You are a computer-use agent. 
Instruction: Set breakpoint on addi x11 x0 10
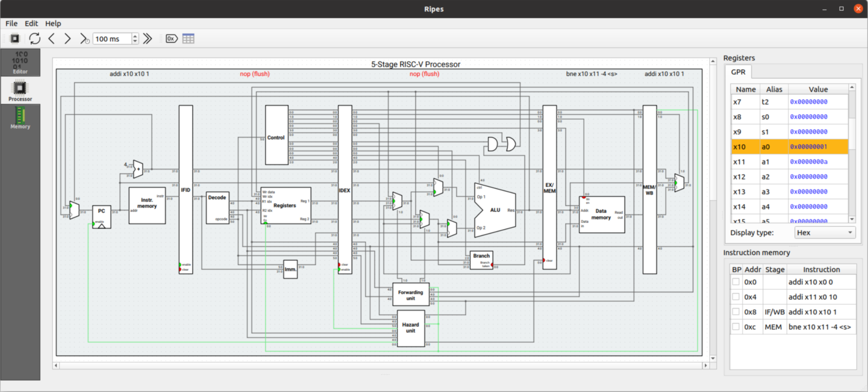tap(736, 296)
